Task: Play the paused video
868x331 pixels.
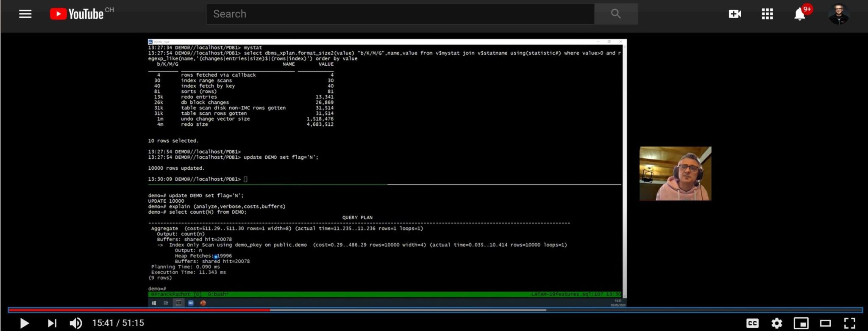Action: (25, 323)
